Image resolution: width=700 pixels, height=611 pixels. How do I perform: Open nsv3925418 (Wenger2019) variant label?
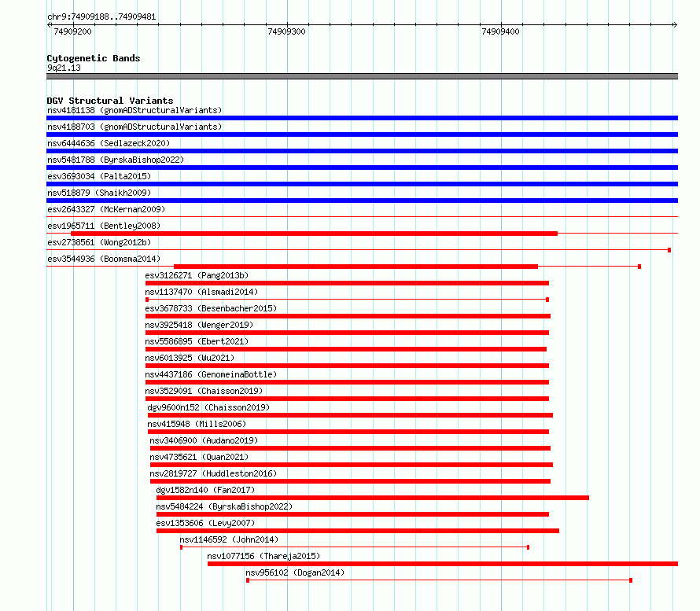199,325
